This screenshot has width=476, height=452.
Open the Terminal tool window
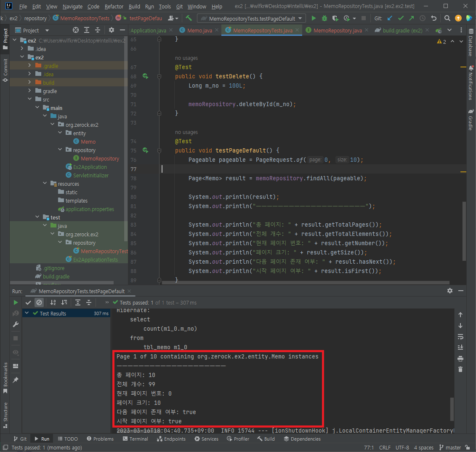tap(136, 439)
